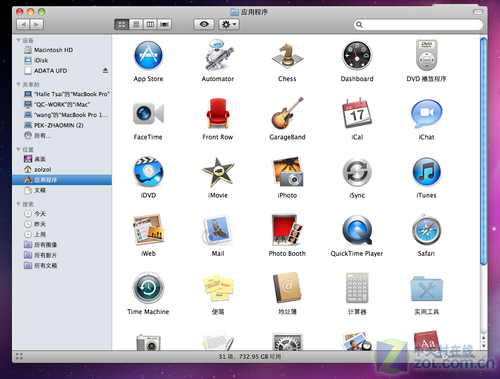
Task: Select the Time Machine icon
Action: coord(148,288)
